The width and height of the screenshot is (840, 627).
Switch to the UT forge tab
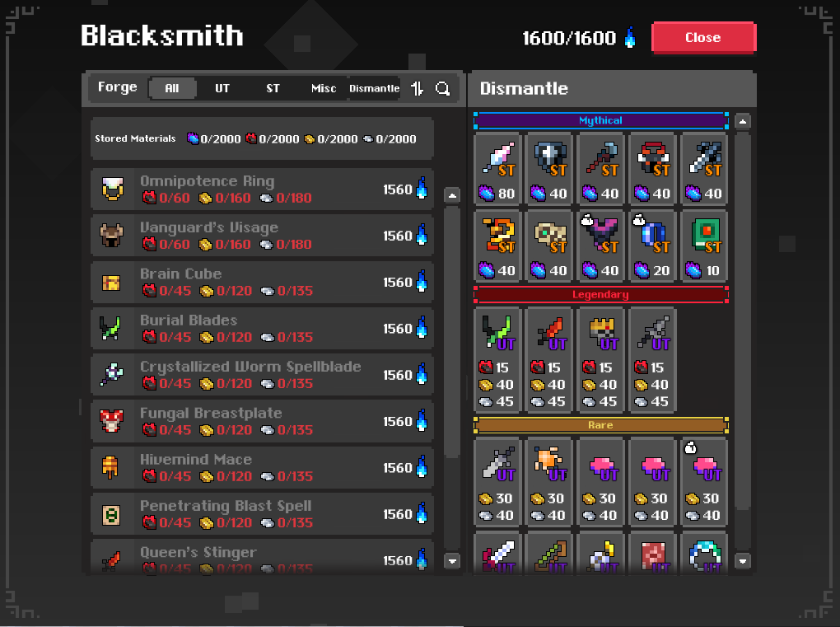[x=222, y=88]
